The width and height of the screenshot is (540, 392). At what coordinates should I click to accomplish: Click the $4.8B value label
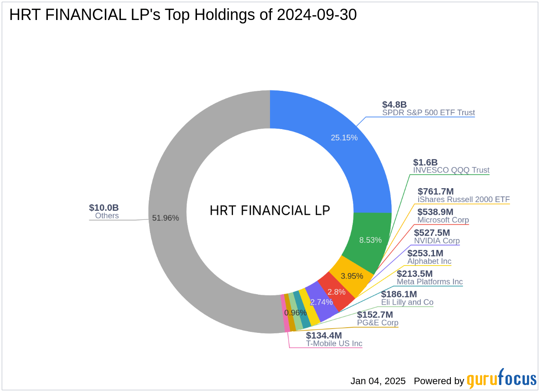(x=394, y=104)
